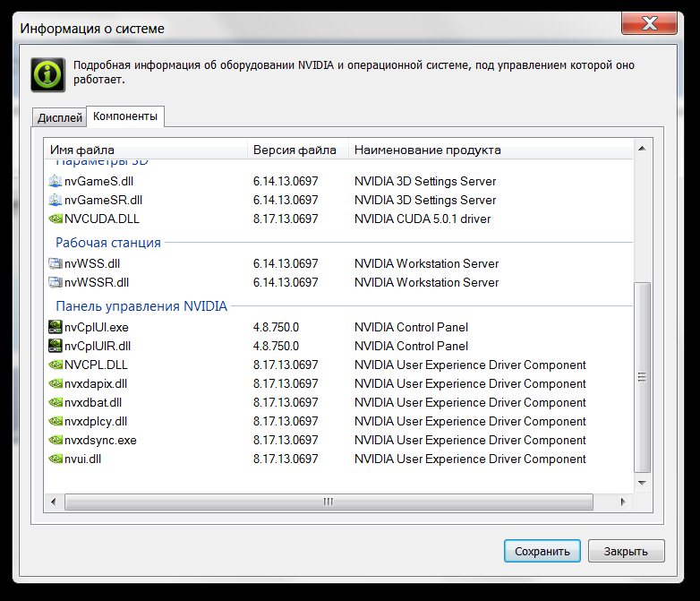The image size is (700, 601).
Task: Select the nvCplUIR.dll file name
Action: pyautogui.click(x=98, y=346)
